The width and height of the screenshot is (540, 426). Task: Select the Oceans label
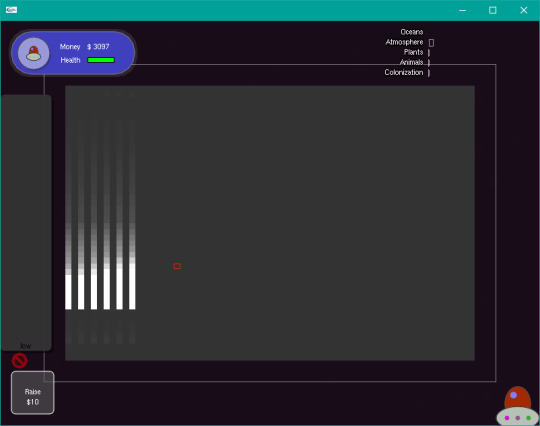pyautogui.click(x=412, y=32)
